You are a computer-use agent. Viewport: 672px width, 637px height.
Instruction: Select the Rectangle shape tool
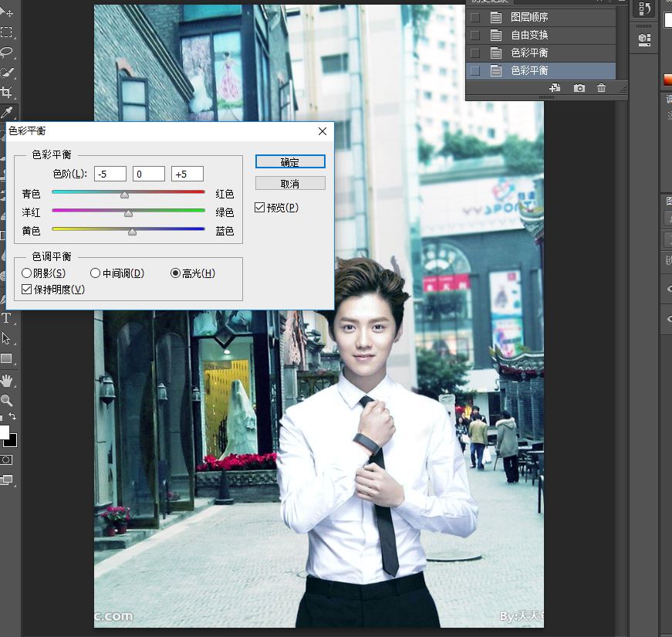tap(6, 358)
